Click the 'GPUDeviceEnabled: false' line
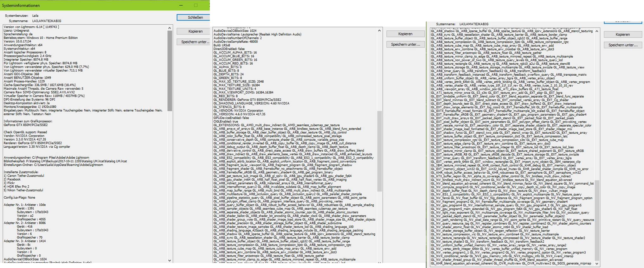The height and width of the screenshot is (268, 644). tap(231, 118)
